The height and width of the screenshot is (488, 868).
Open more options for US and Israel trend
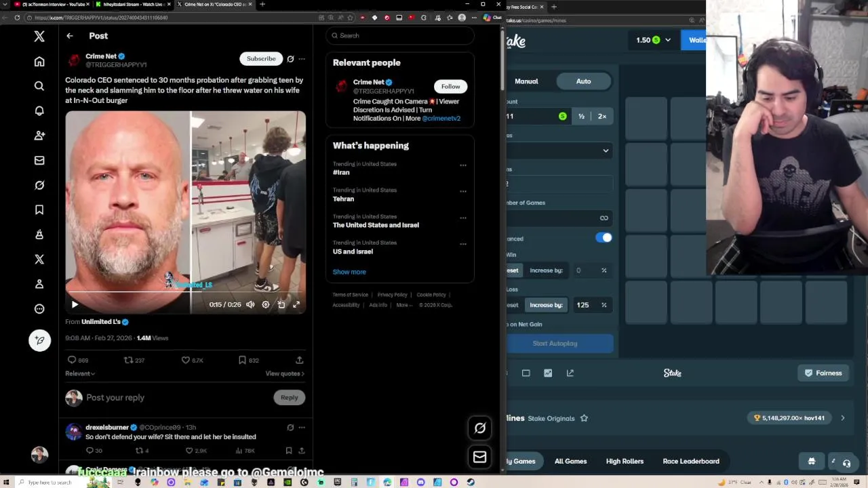(x=463, y=244)
